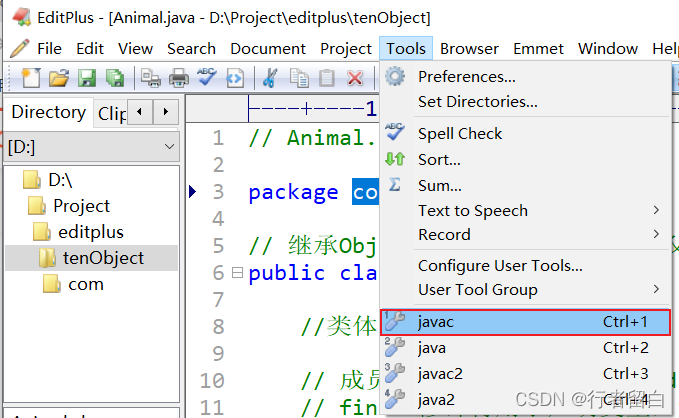This screenshot has width=679, height=418.
Task: Click the Save floppy disk icon
Action: click(87, 78)
